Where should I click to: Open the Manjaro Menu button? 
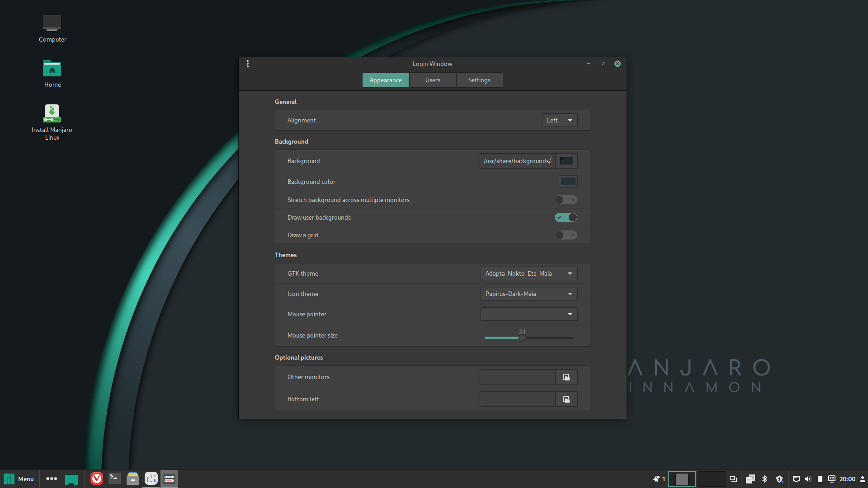19,479
